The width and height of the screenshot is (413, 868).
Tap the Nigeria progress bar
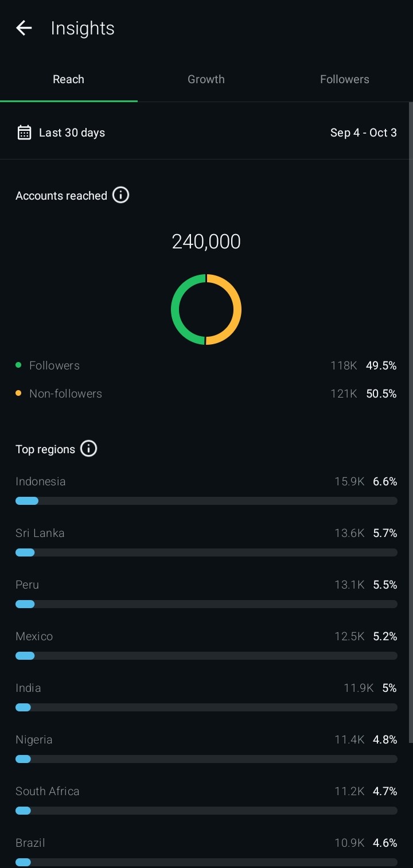click(206, 759)
